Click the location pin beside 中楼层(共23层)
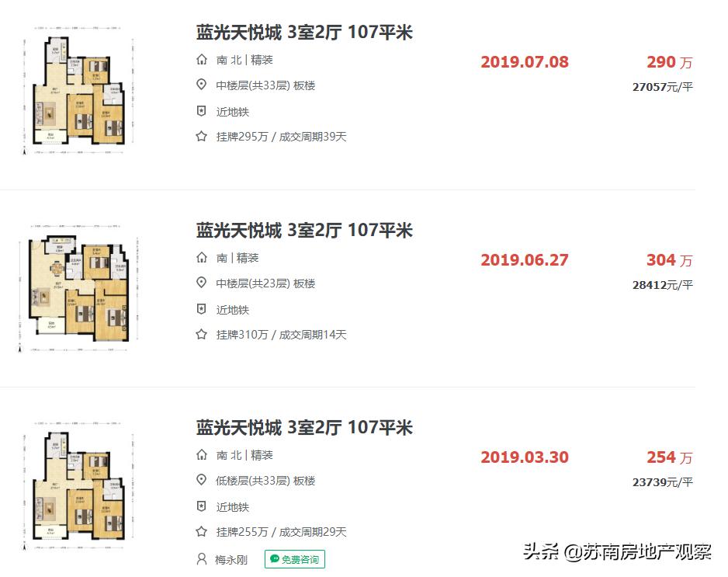The image size is (728, 577). 201,283
